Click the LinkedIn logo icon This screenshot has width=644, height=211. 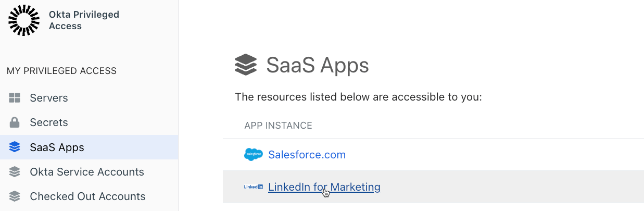pyautogui.click(x=254, y=187)
